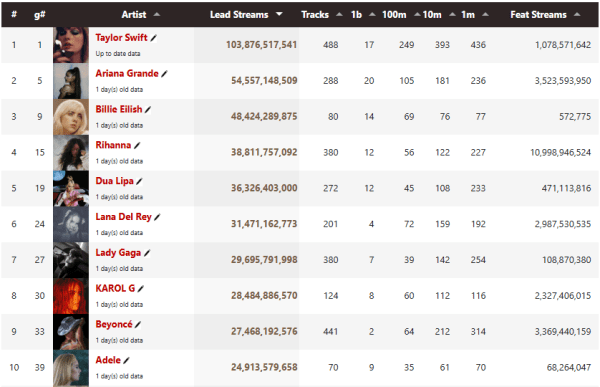Open the Adele artist link
The height and width of the screenshot is (387, 600).
108,360
